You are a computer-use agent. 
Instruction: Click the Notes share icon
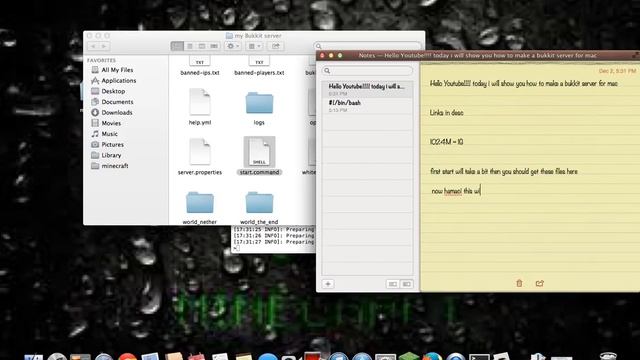click(540, 283)
